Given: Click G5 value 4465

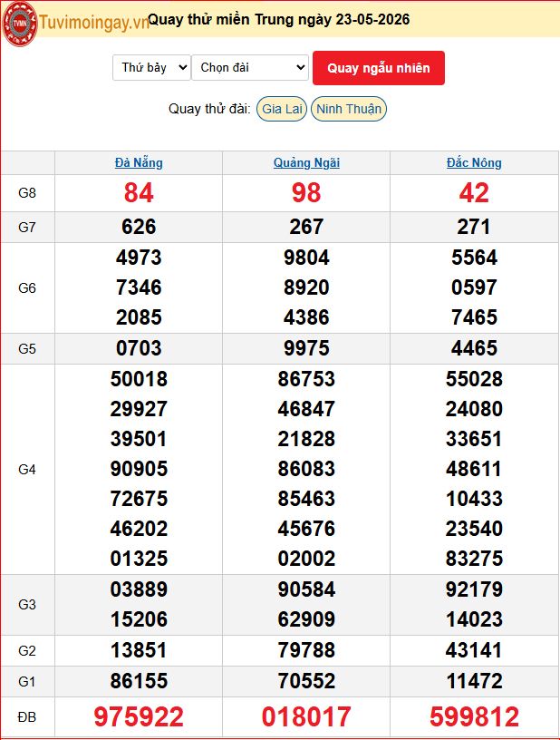Looking at the screenshot, I should tap(474, 348).
